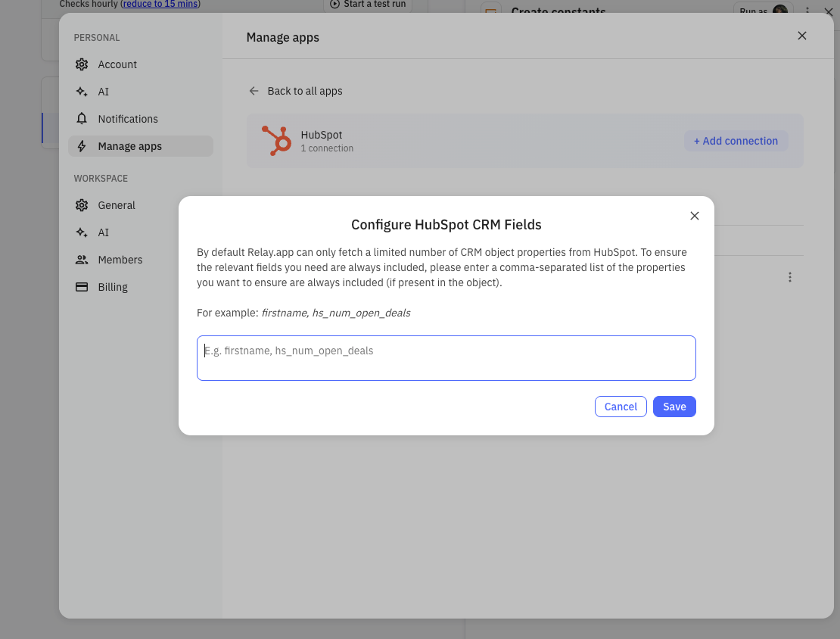Open the Personal AI settings
This screenshot has width=840, height=639.
pyautogui.click(x=103, y=92)
